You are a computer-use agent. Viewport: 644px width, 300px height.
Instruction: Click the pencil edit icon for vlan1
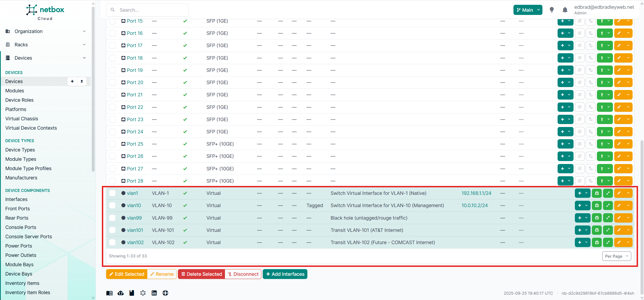tap(619, 193)
